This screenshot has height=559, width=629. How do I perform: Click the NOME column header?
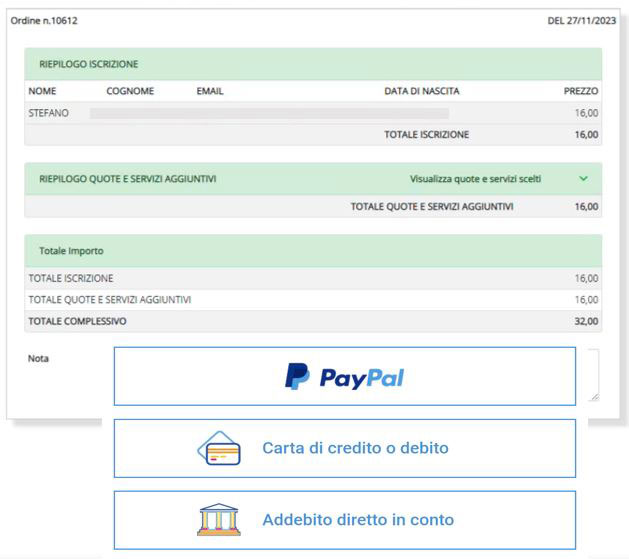point(42,91)
